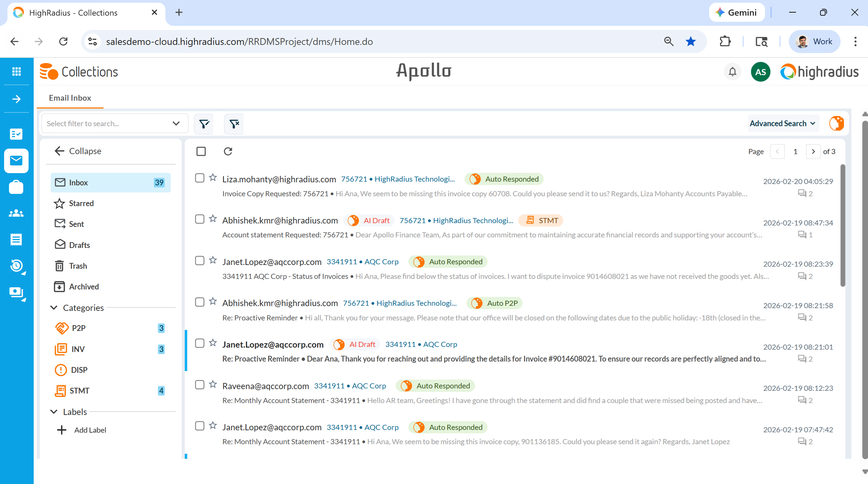The image size is (868, 484).
Task: Expand the left sidebar arrow
Action: pos(16,99)
